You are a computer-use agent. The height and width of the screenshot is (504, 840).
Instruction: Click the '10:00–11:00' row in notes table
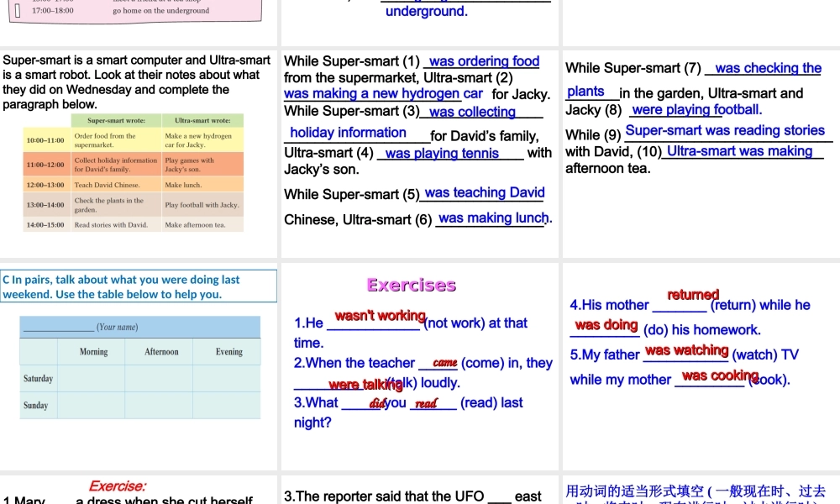[x=45, y=140]
